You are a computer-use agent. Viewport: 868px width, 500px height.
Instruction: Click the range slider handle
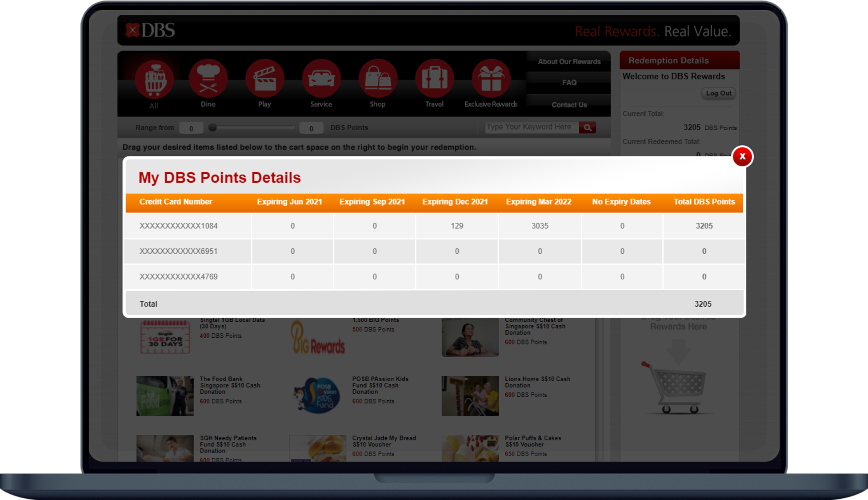[x=213, y=128]
